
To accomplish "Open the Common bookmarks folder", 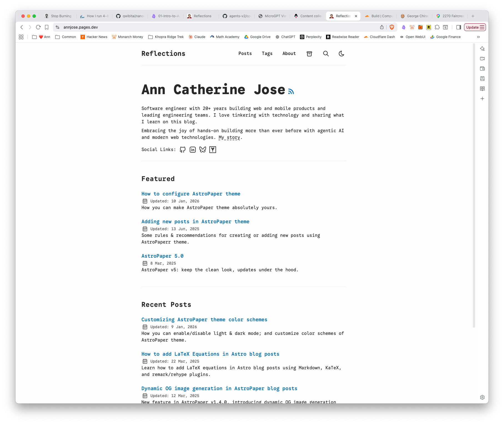I will 66,37.
